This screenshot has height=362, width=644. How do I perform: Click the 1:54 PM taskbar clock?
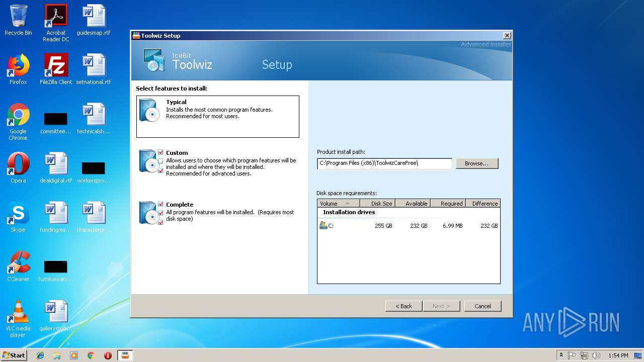(618, 355)
